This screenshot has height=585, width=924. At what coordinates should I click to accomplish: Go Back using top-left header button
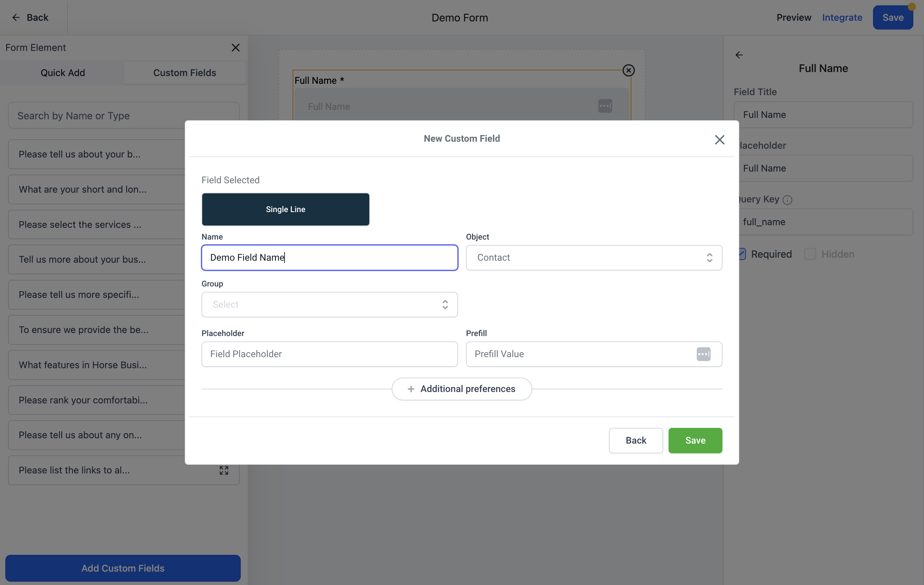point(30,18)
